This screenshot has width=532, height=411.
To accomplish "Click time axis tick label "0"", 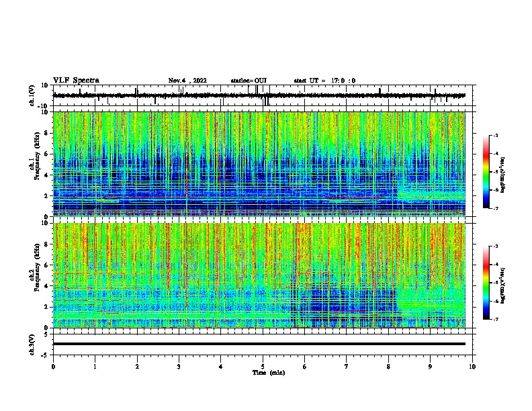I will [53, 367].
